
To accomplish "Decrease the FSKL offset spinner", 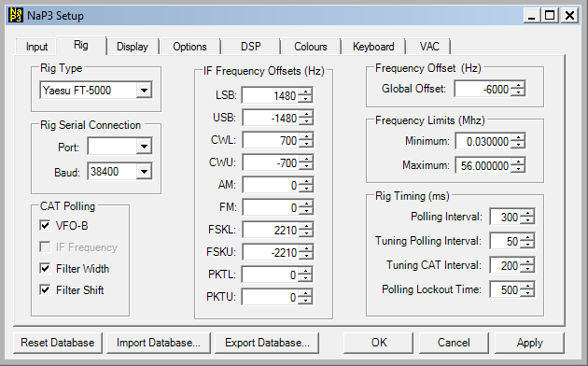I will click(x=306, y=233).
